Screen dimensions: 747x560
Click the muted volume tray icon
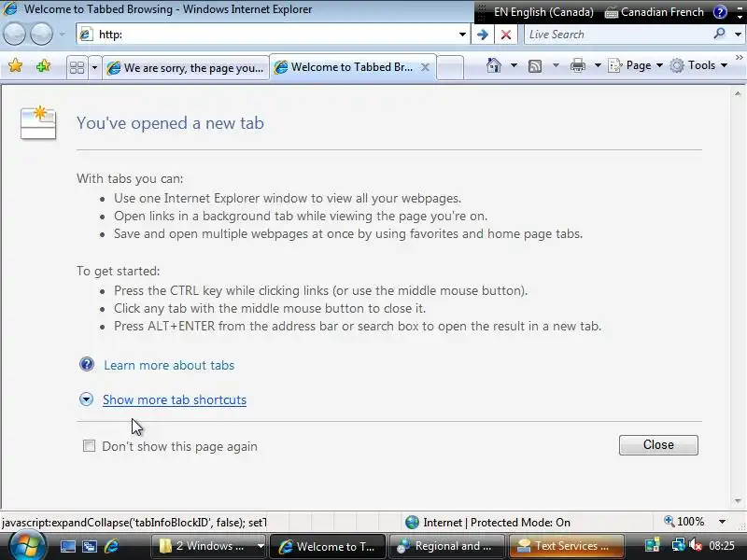pyautogui.click(x=696, y=546)
